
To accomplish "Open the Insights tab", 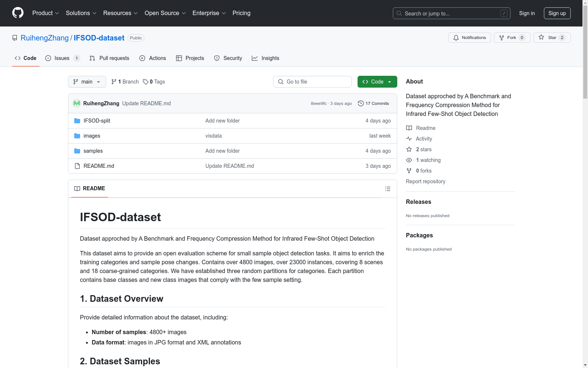I will pyautogui.click(x=265, y=58).
